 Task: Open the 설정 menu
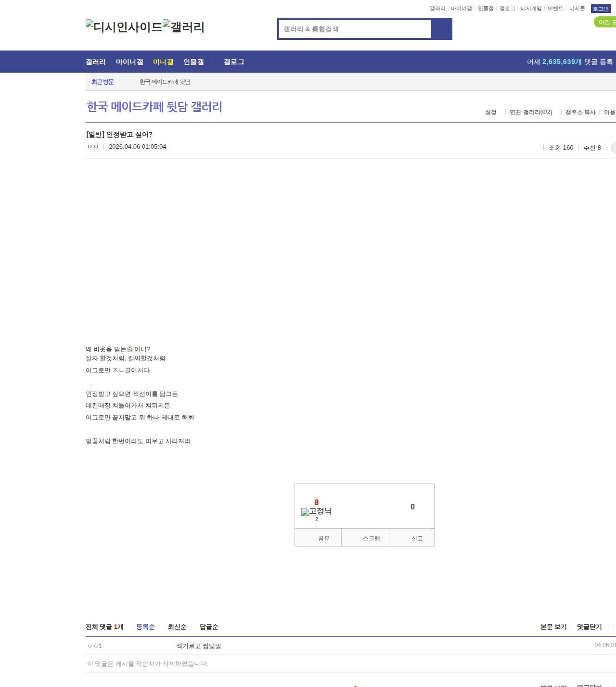491,112
